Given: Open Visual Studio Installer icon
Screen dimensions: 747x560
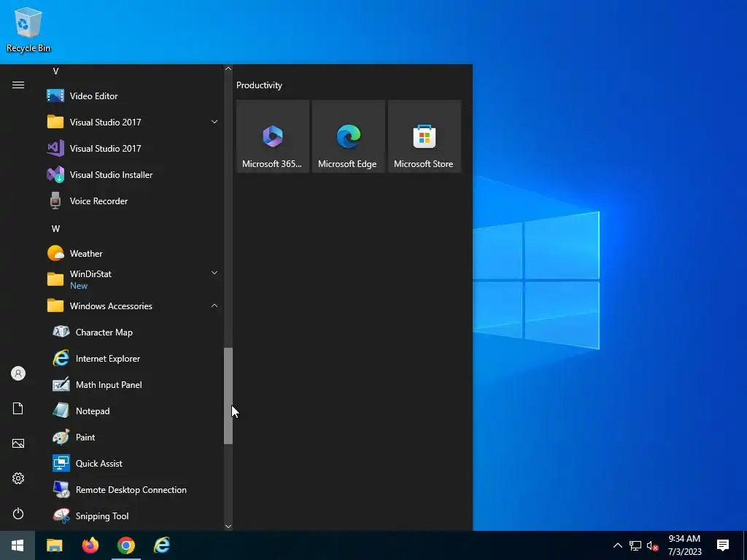Looking at the screenshot, I should tap(55, 174).
